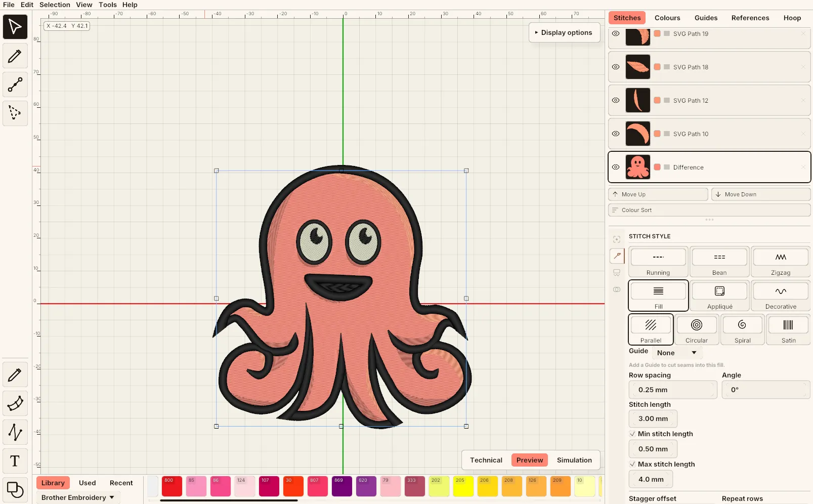
Task: Set stitch style to Zigzag
Action: pyautogui.click(x=781, y=262)
